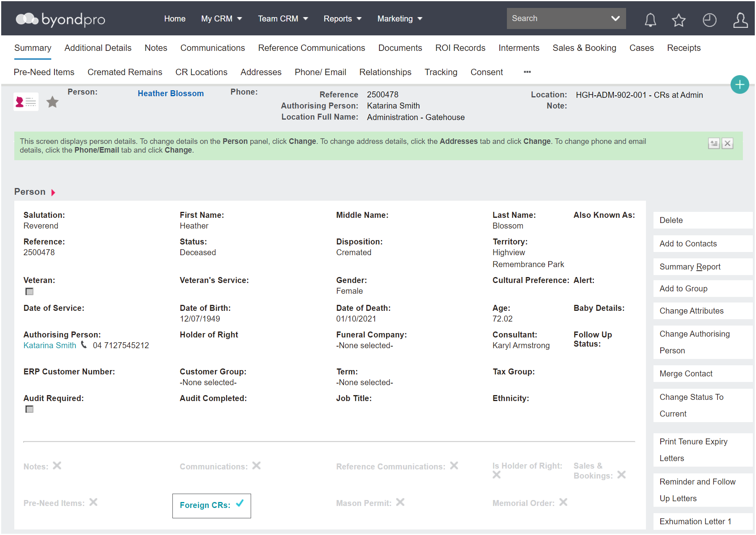Click the person contact card icon
The image size is (756, 535).
[26, 102]
